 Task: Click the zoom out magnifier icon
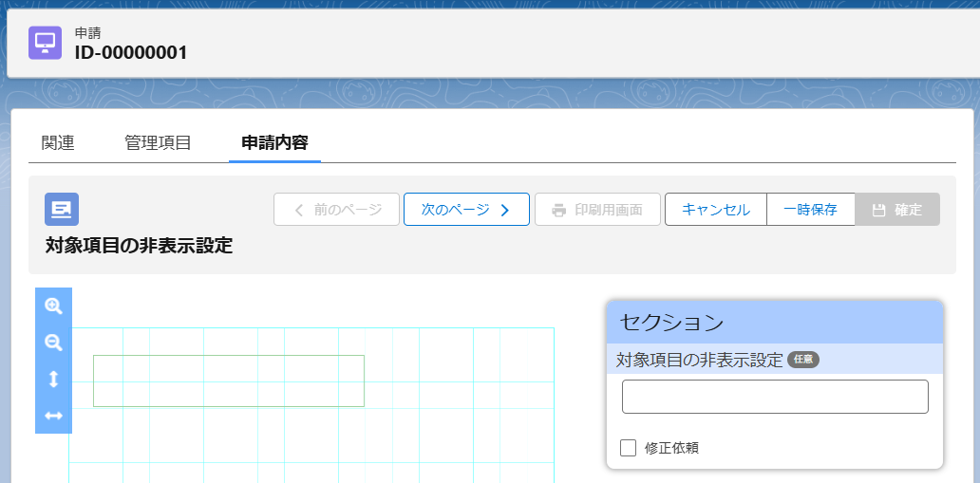pyautogui.click(x=54, y=342)
